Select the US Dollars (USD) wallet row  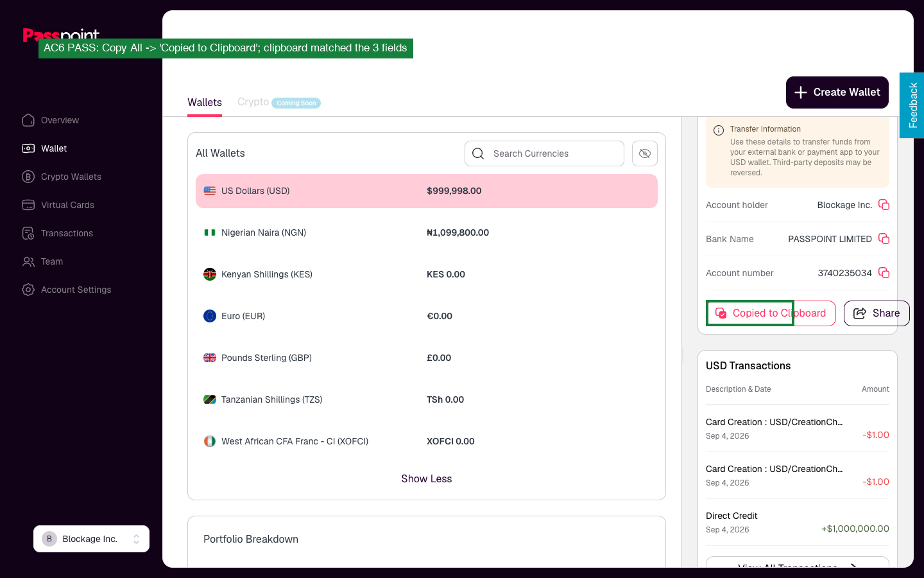(x=427, y=191)
